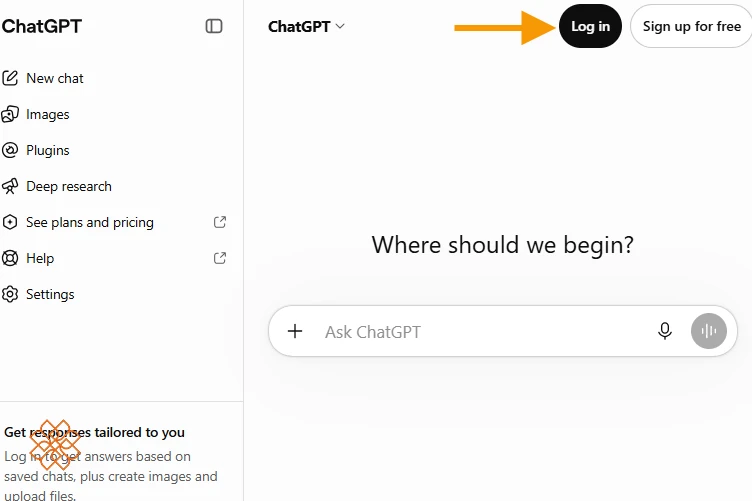The width and height of the screenshot is (752, 501).
Task: Open the Deep research telescope icon
Action: click(x=10, y=186)
